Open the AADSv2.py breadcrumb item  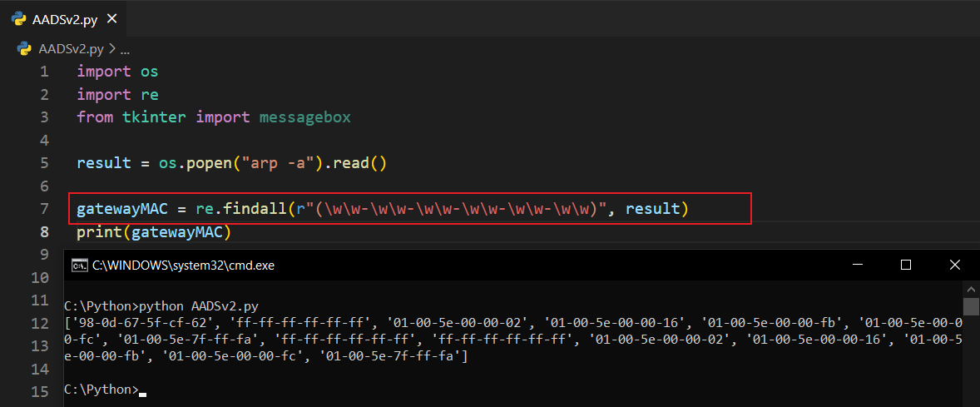[71, 49]
